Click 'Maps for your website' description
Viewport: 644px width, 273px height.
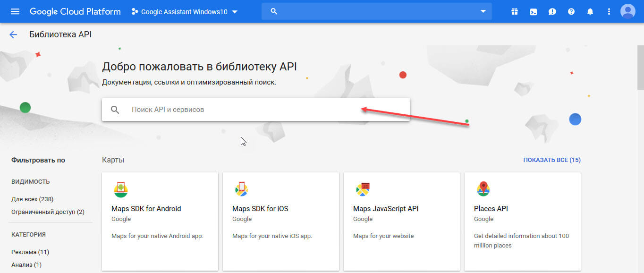pos(383,236)
